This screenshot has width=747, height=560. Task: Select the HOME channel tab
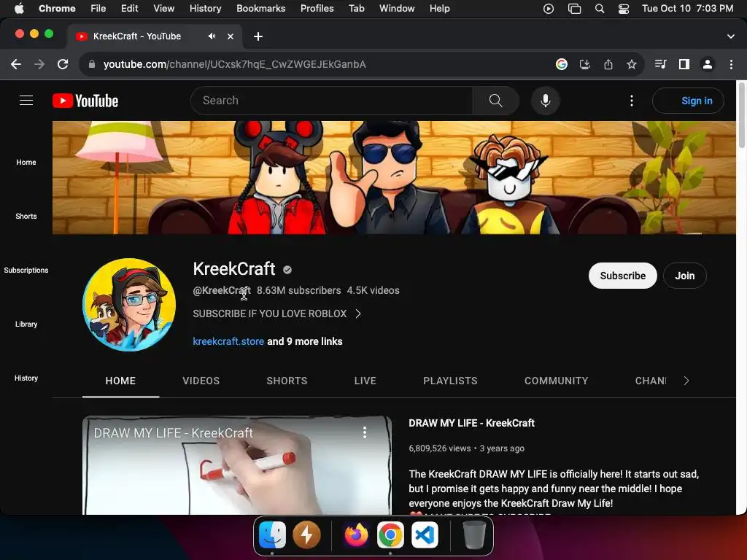pos(120,381)
